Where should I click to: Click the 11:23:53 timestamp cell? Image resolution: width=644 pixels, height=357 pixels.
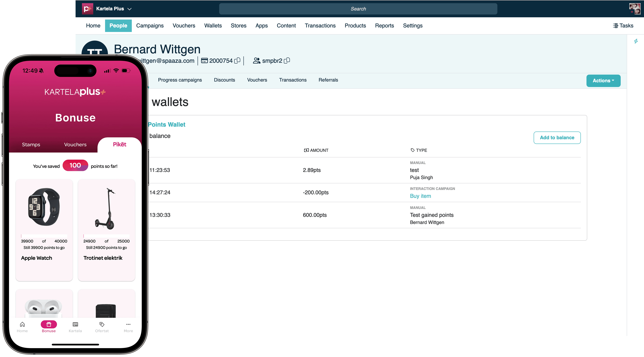click(160, 170)
